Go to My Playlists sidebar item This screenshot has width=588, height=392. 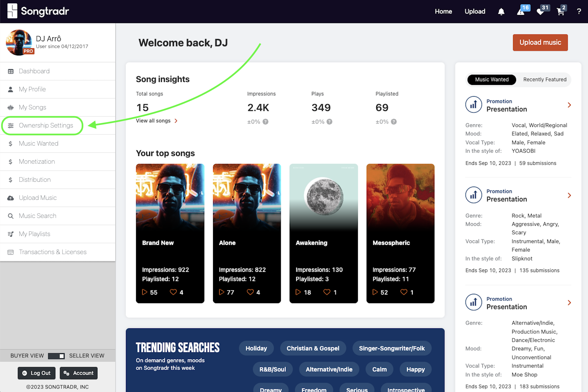[x=34, y=234]
